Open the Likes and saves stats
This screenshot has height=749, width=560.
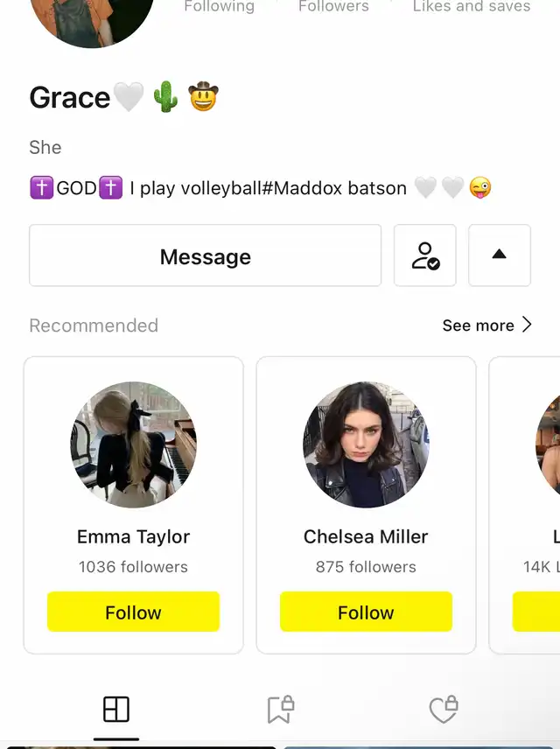[x=472, y=6]
